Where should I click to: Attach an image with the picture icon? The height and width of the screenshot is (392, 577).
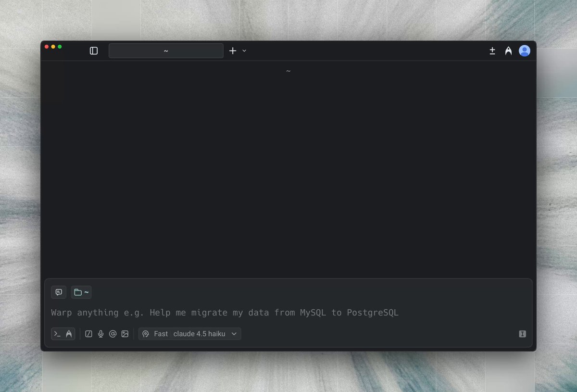tap(125, 334)
